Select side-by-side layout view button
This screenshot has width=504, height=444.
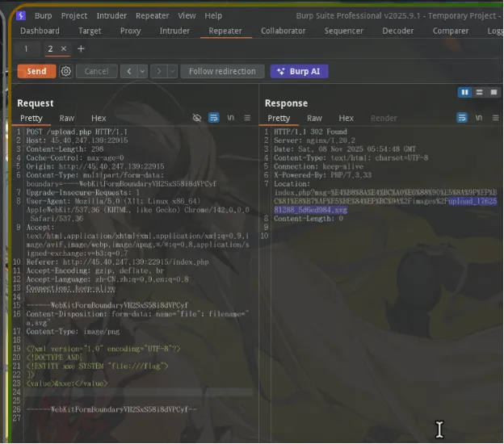(x=464, y=93)
